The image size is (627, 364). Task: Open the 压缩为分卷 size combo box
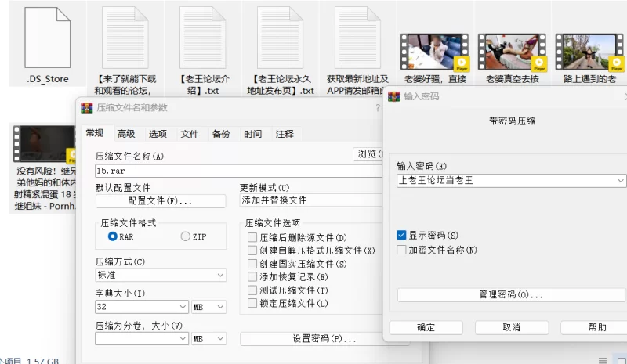point(142,338)
